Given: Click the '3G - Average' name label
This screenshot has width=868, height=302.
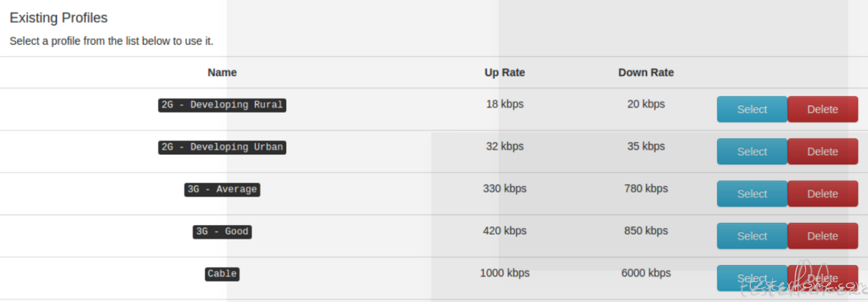Looking at the screenshot, I should pos(222,189).
